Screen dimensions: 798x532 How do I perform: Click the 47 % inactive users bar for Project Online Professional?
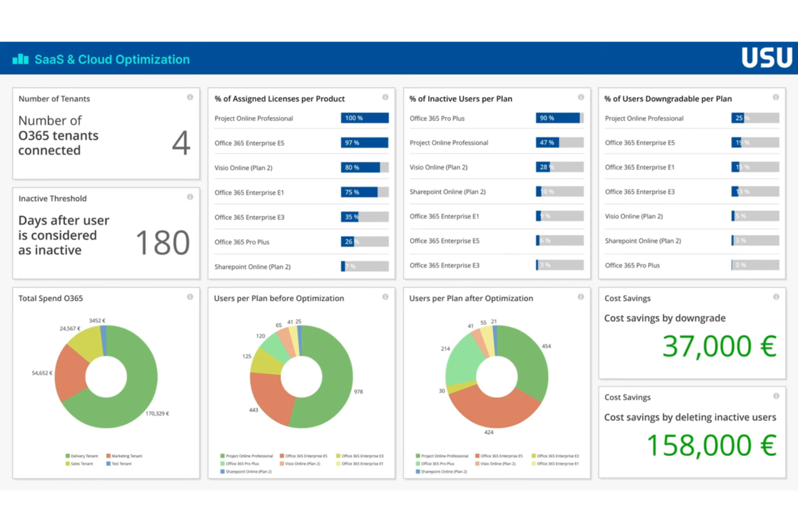click(560, 143)
